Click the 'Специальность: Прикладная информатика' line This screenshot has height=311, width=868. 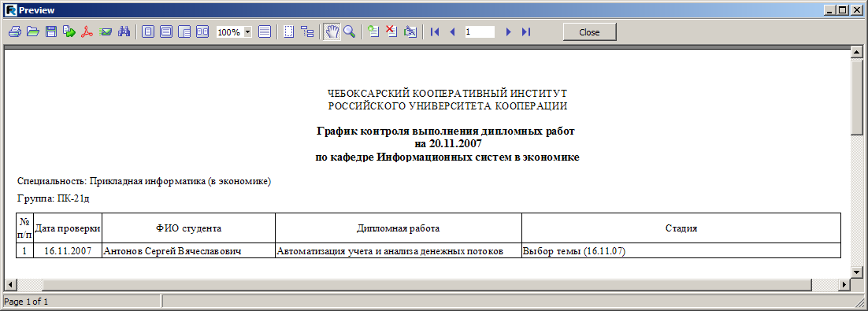[144, 181]
